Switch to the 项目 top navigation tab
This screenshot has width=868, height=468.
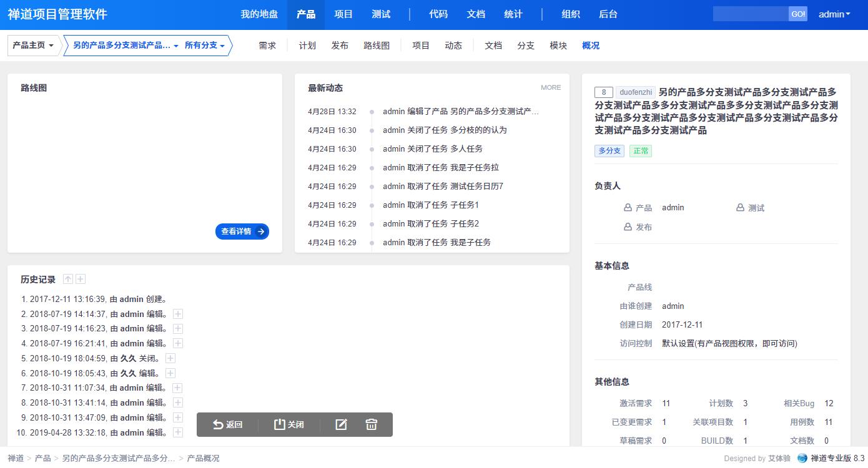[343, 14]
